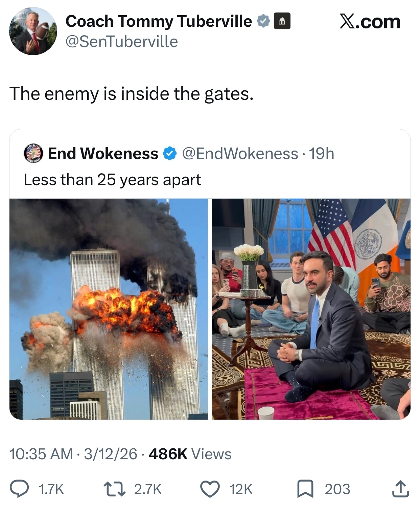Click the End Wokeness display name
This screenshot has height=512, width=420.
tap(103, 154)
